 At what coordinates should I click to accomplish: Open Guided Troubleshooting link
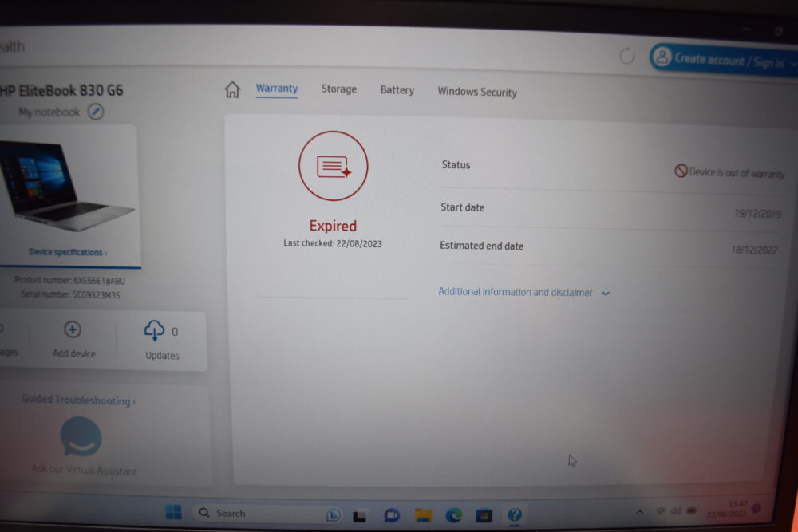(78, 400)
